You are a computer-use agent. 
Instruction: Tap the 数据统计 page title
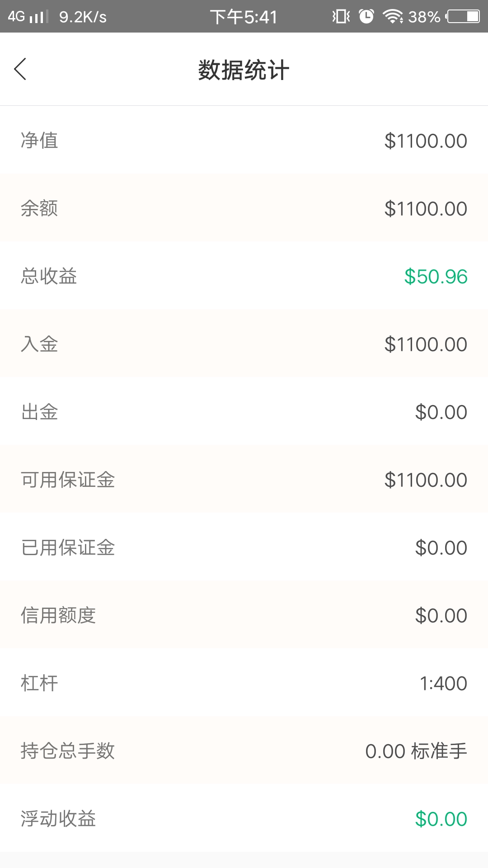[x=244, y=70]
